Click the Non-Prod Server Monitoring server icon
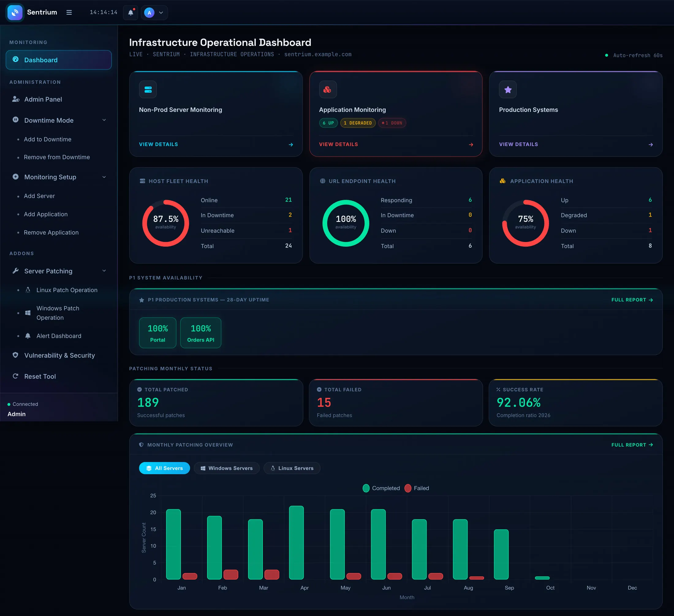Image resolution: width=674 pixels, height=616 pixels. point(148,89)
